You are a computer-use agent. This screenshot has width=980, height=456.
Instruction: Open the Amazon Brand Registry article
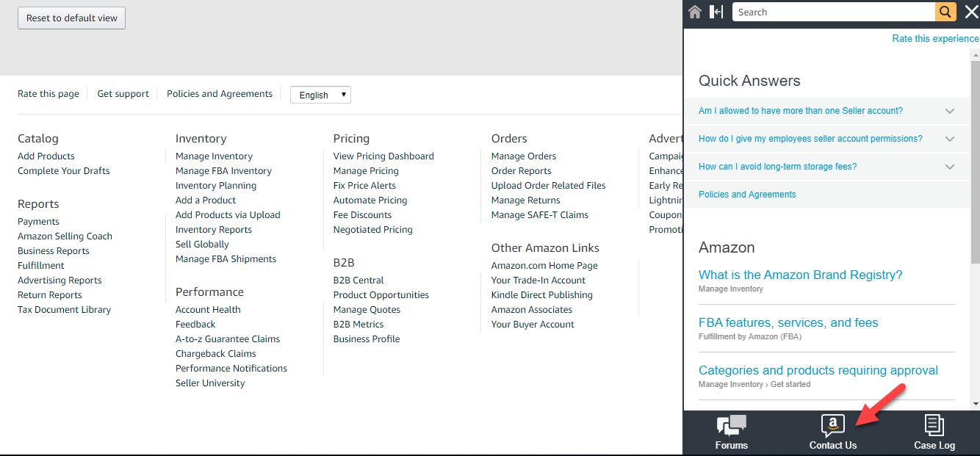click(800, 275)
